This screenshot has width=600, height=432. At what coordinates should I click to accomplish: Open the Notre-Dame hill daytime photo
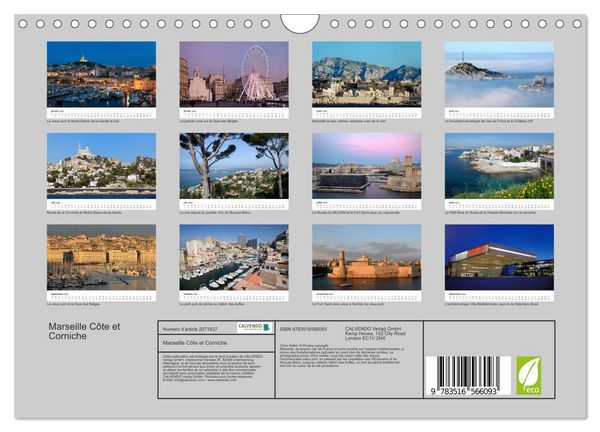(x=101, y=166)
